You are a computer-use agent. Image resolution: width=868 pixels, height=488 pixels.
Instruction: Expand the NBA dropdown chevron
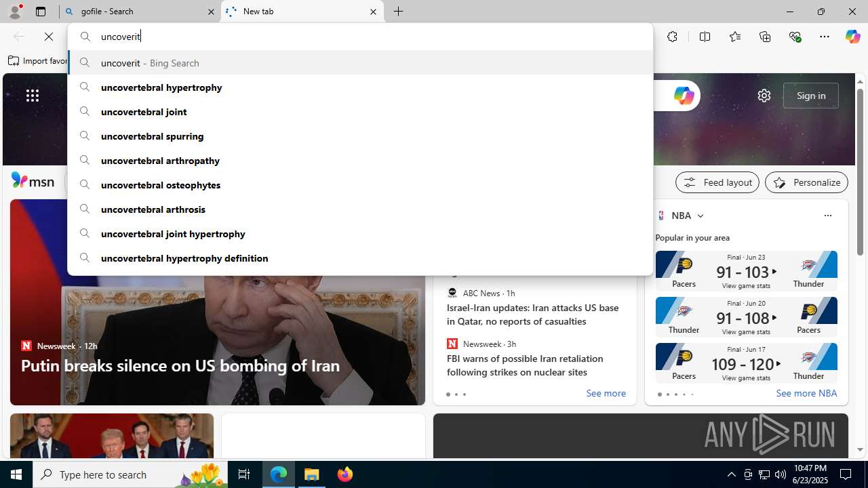point(701,216)
